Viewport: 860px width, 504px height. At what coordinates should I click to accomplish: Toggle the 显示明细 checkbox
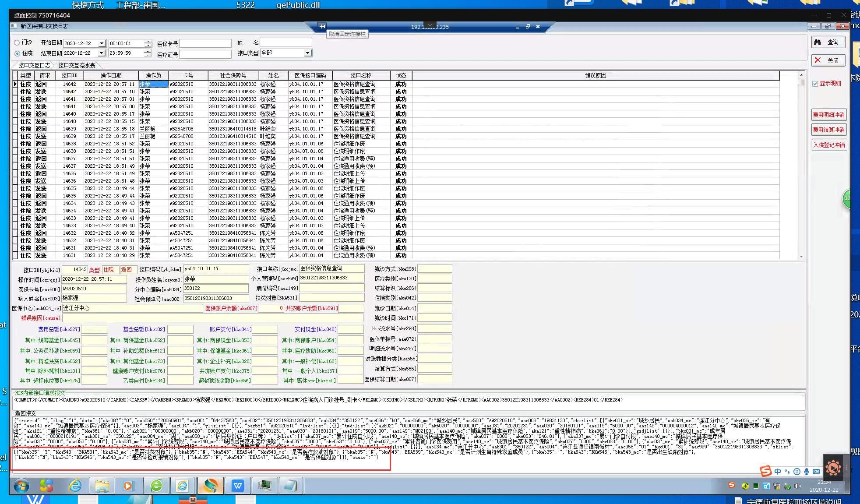coord(815,84)
